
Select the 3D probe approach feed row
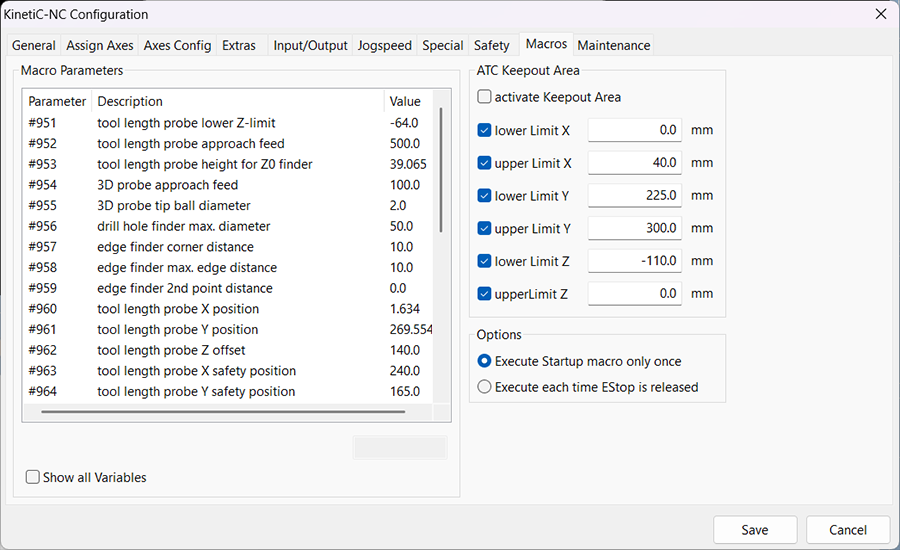pos(228,185)
